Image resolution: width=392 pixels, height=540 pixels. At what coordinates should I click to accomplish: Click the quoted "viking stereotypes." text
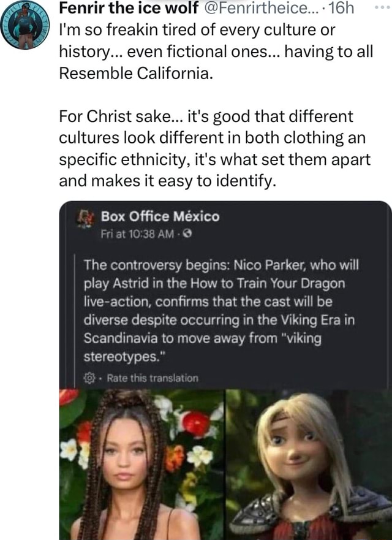(202, 348)
